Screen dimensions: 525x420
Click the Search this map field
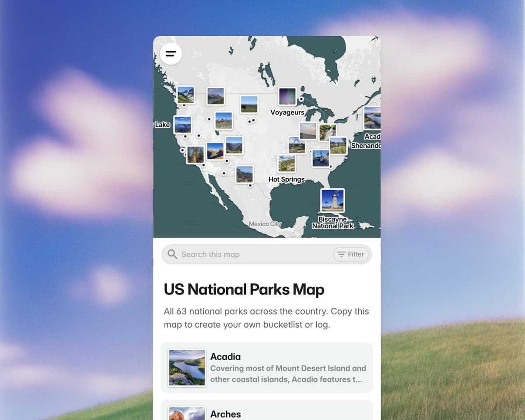click(x=245, y=254)
